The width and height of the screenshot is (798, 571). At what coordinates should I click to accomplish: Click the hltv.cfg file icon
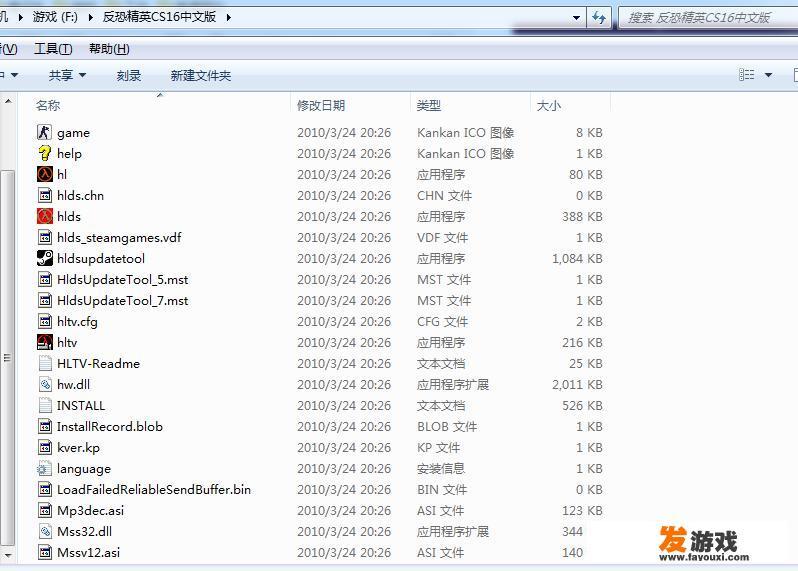point(45,321)
